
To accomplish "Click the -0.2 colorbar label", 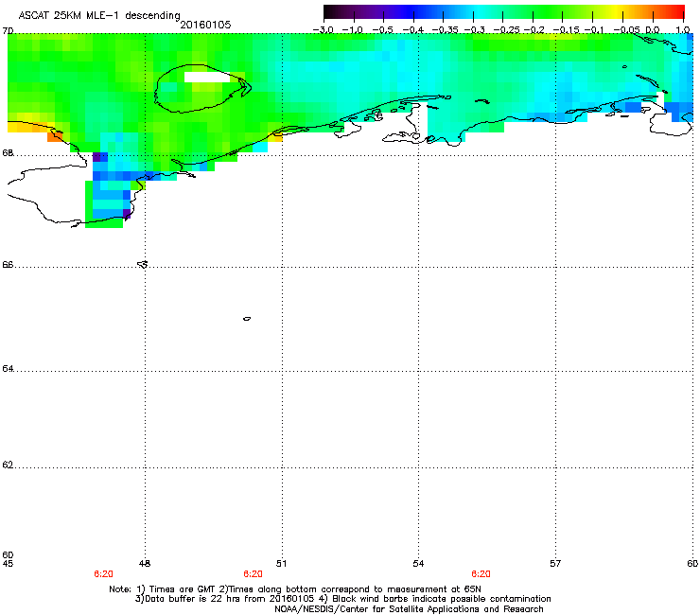I will (534, 30).
